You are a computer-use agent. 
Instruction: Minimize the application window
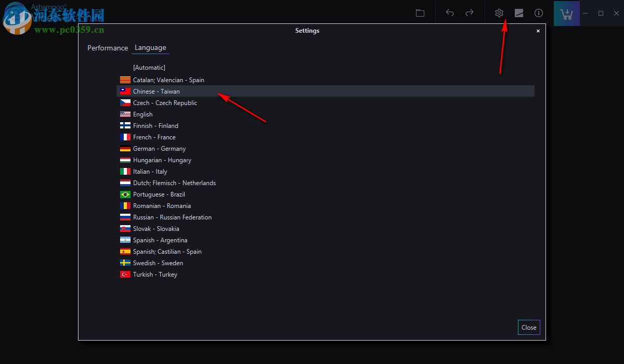pyautogui.click(x=586, y=13)
